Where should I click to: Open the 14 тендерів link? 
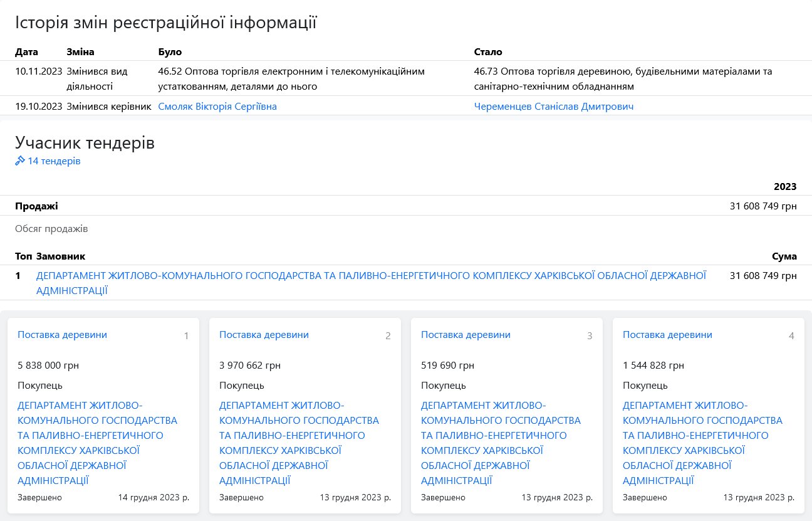click(x=54, y=161)
